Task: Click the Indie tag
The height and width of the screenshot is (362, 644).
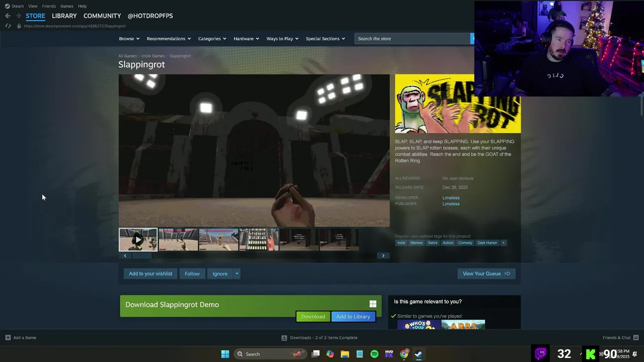Action: point(401,243)
